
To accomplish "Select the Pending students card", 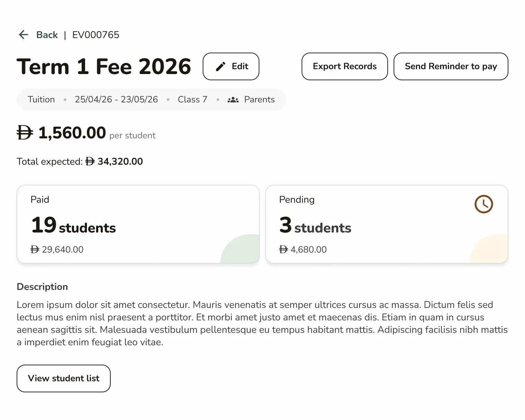I will (386, 224).
